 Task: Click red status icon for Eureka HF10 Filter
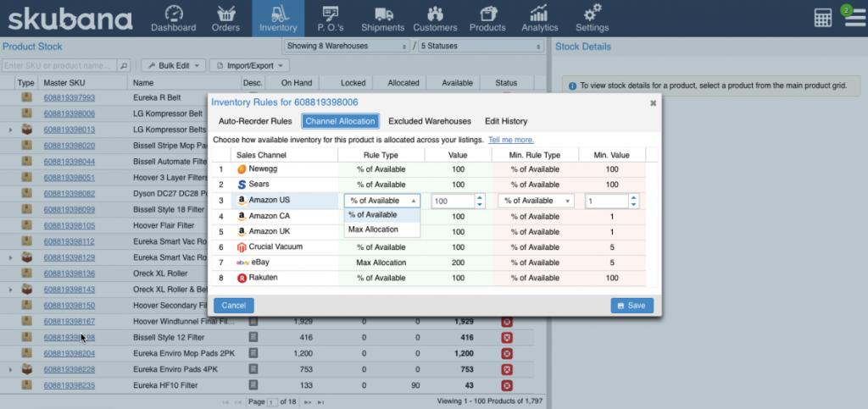point(507,386)
